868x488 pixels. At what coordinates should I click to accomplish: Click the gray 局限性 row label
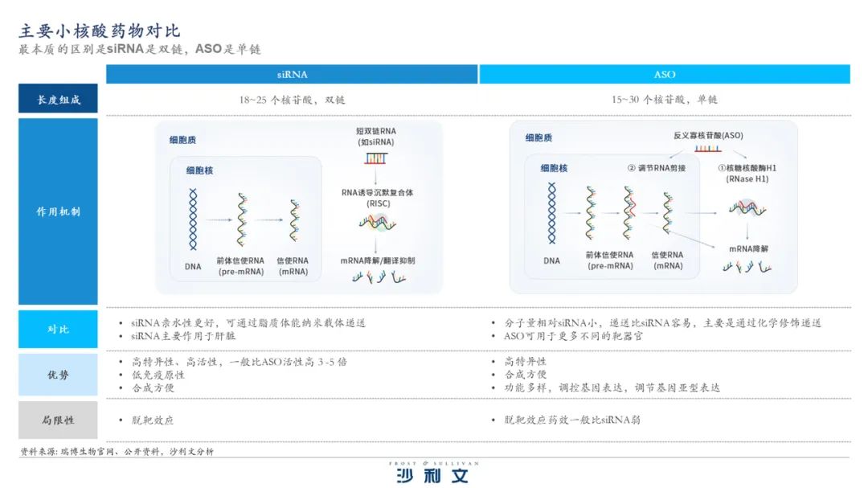coord(58,420)
